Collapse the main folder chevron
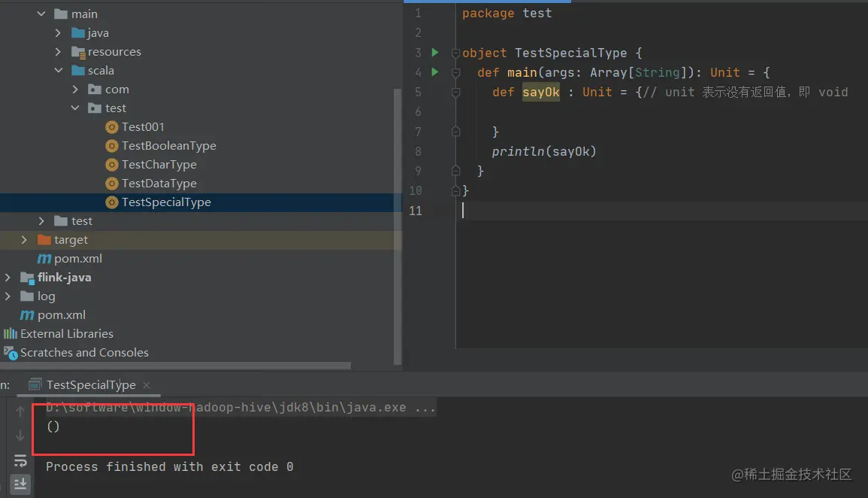This screenshot has width=868, height=498. pyautogui.click(x=41, y=14)
